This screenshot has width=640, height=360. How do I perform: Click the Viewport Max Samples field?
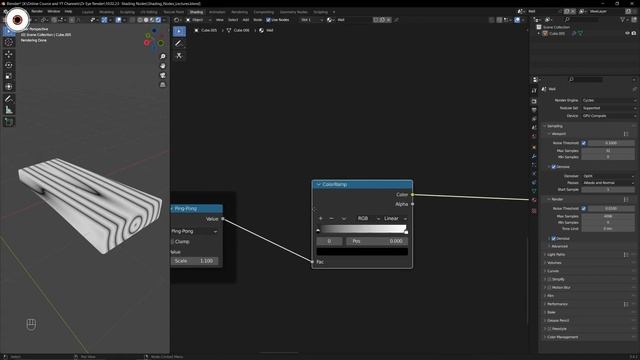[x=608, y=151]
